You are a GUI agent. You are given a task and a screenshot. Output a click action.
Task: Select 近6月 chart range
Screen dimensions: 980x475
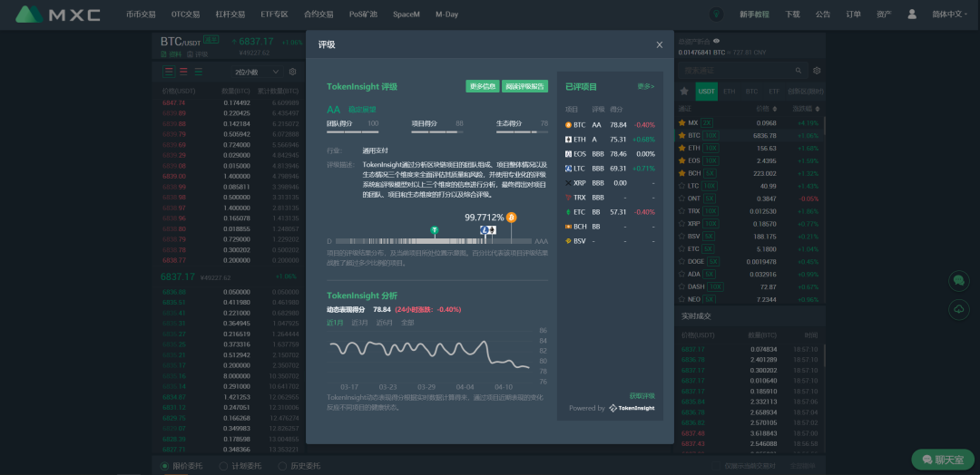coord(385,323)
